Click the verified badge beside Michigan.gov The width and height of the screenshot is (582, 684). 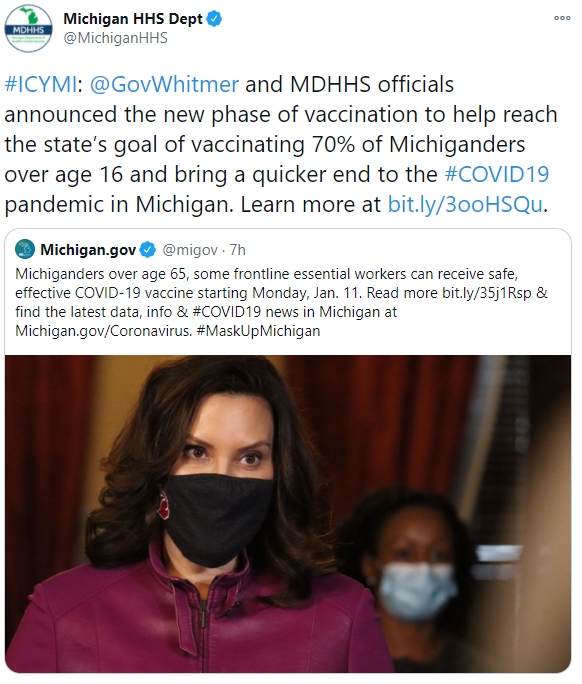[147, 250]
